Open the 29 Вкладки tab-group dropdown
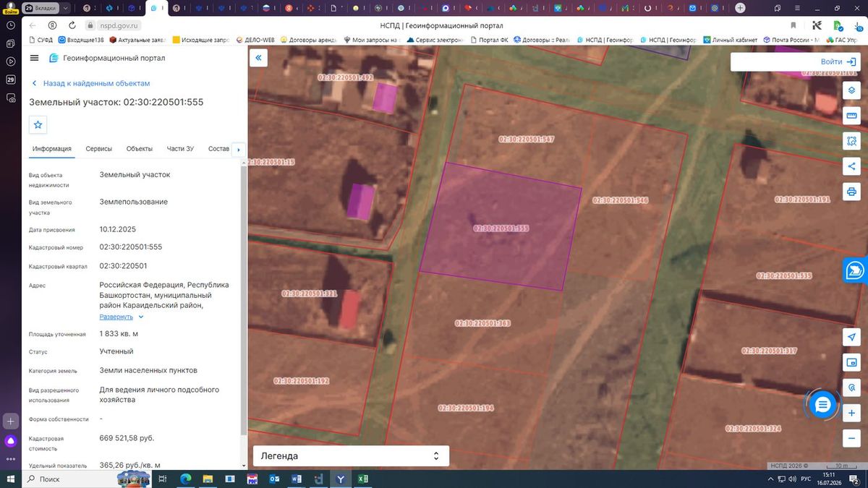The height and width of the screenshot is (488, 868). click(47, 8)
